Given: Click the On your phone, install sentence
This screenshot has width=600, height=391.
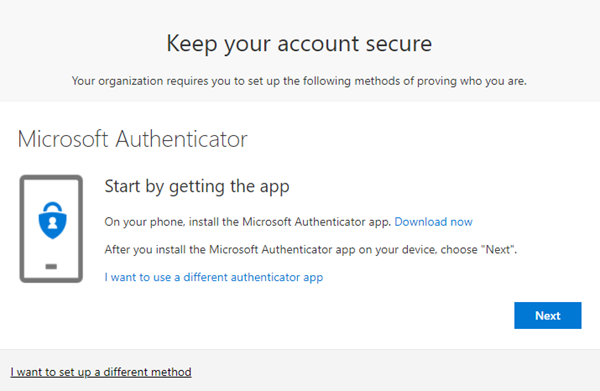Looking at the screenshot, I should point(248,222).
